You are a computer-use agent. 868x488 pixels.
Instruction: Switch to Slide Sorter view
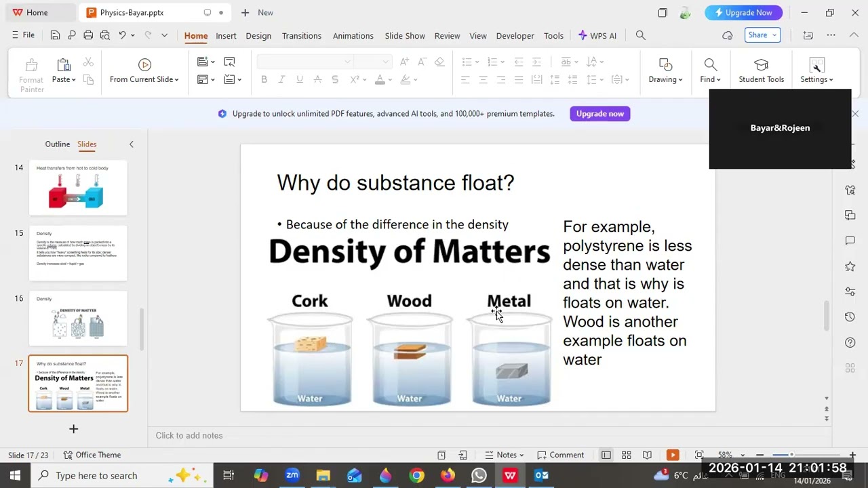coord(627,455)
